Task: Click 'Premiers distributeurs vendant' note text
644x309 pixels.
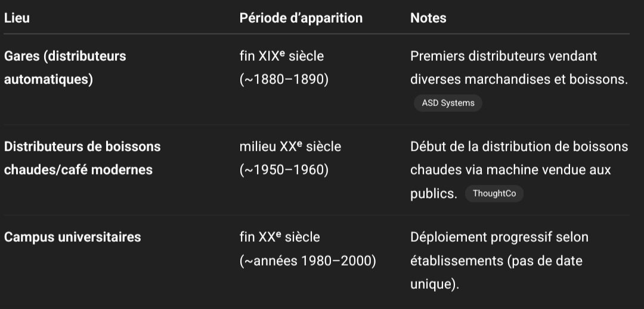Action: tap(503, 56)
